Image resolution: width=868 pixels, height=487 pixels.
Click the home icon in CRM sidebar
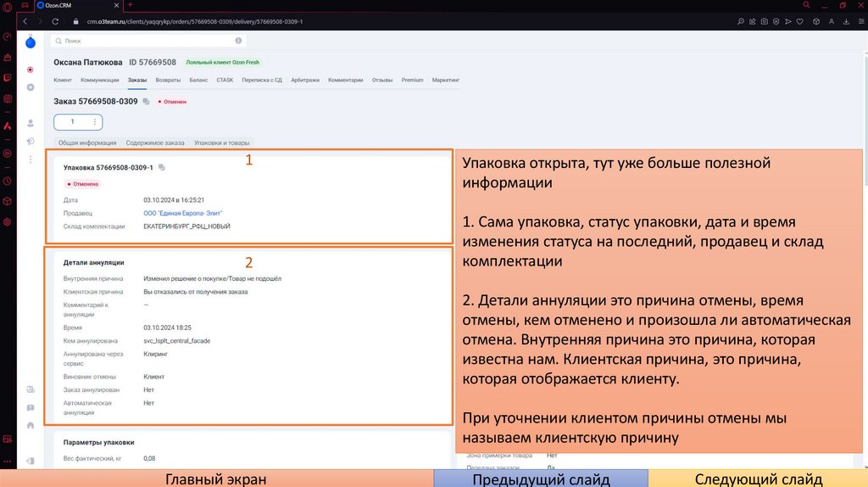coord(31,426)
